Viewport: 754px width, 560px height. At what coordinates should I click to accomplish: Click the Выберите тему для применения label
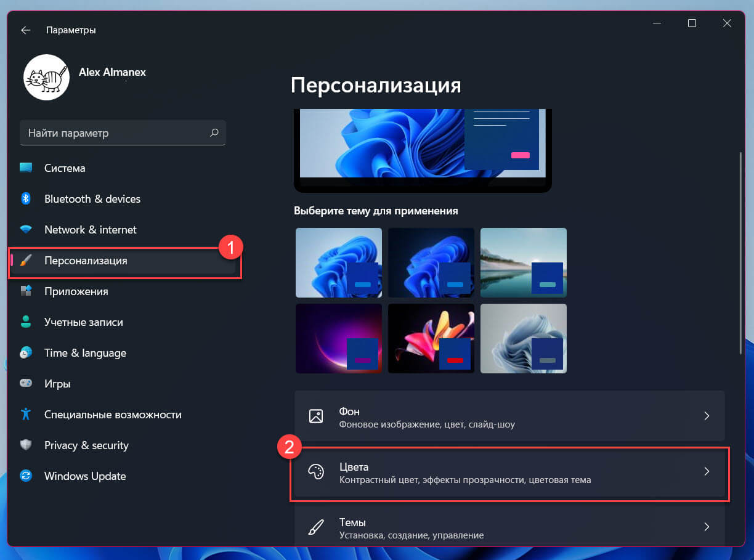(x=376, y=211)
